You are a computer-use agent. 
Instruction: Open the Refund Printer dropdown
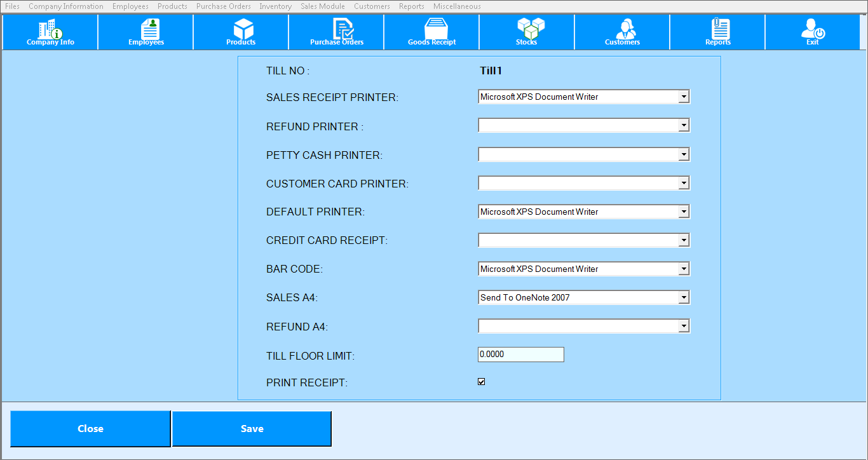(x=684, y=126)
